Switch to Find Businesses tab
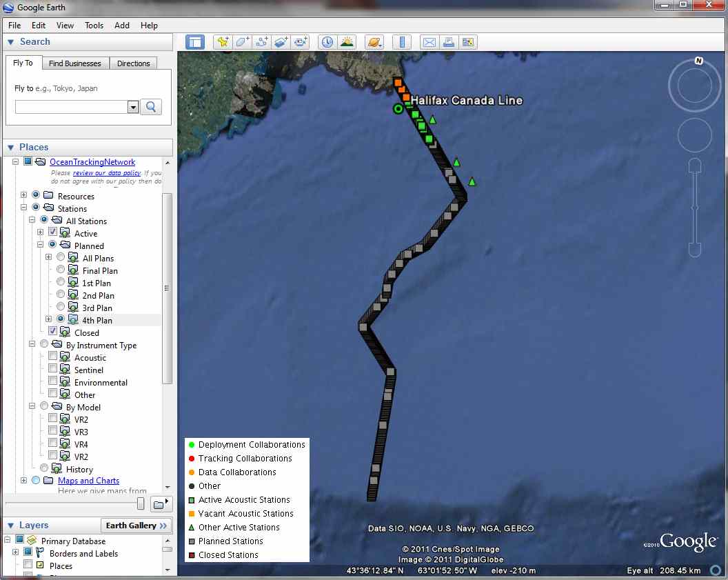 pyautogui.click(x=74, y=63)
